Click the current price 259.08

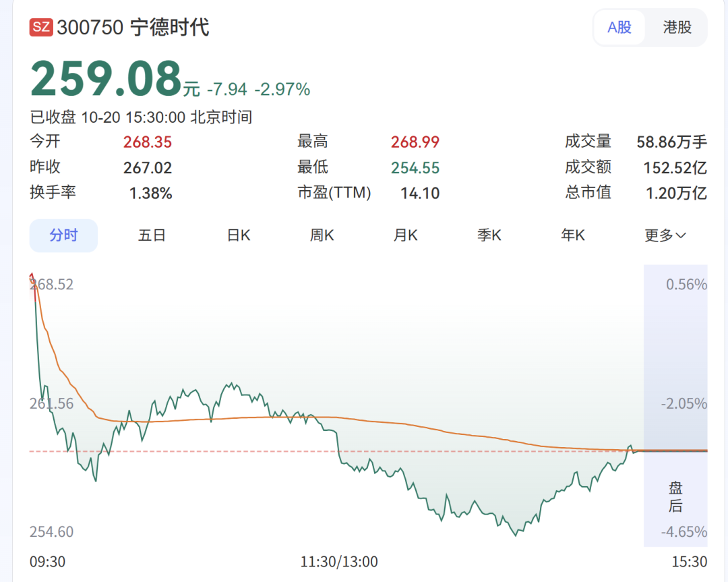(x=106, y=78)
